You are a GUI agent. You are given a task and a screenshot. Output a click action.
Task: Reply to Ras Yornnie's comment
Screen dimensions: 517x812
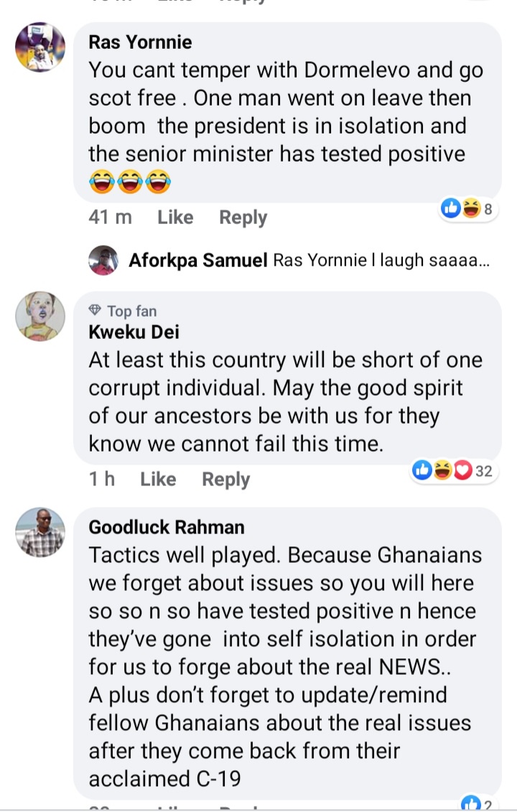[243, 218]
